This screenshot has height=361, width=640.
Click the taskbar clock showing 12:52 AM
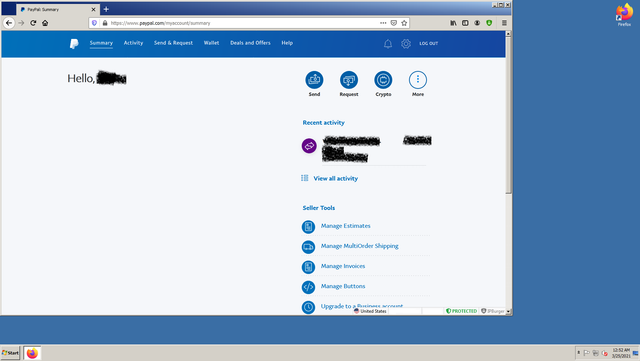coord(620,353)
